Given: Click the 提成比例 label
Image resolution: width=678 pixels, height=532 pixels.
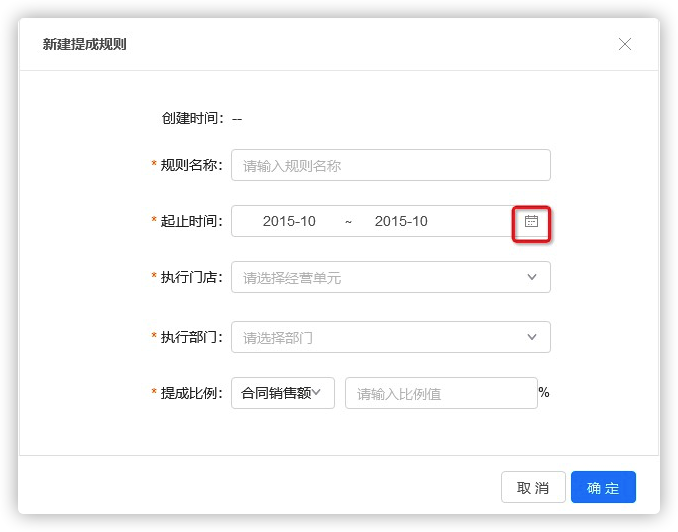Looking at the screenshot, I should point(192,393).
